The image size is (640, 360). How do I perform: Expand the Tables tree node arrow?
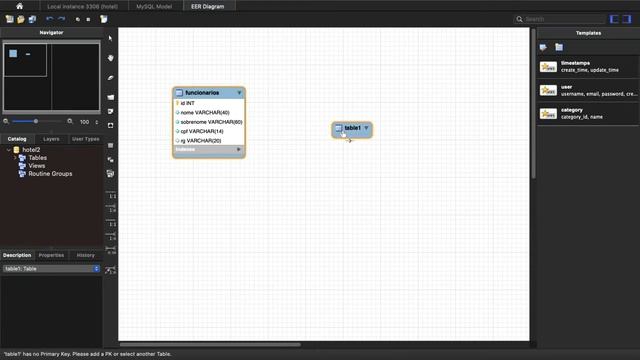pyautogui.click(x=15, y=158)
